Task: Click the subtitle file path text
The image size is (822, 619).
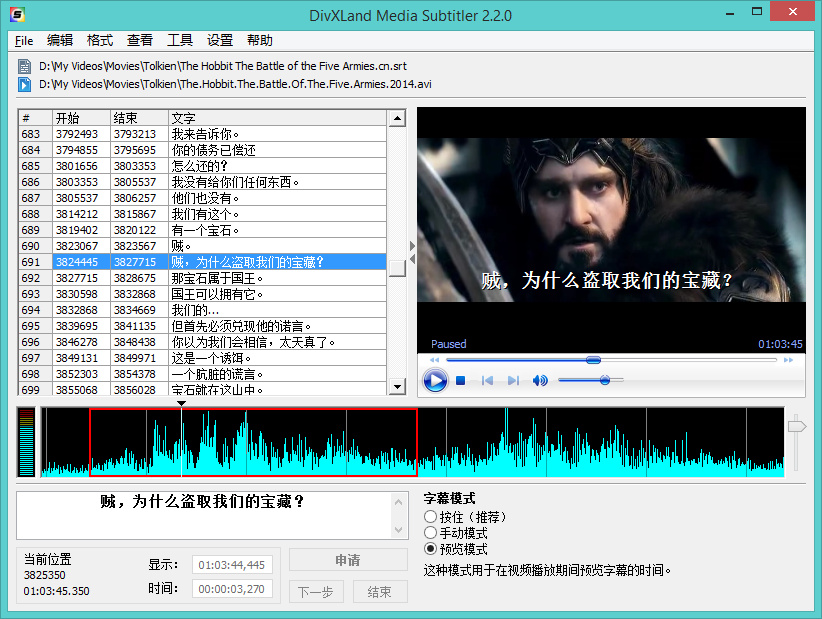Action: [x=223, y=66]
